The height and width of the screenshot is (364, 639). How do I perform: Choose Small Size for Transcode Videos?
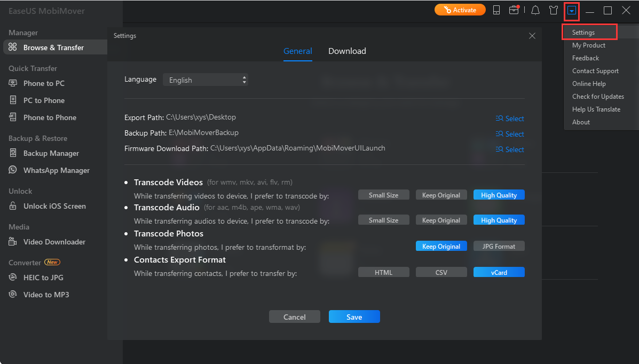pos(383,195)
